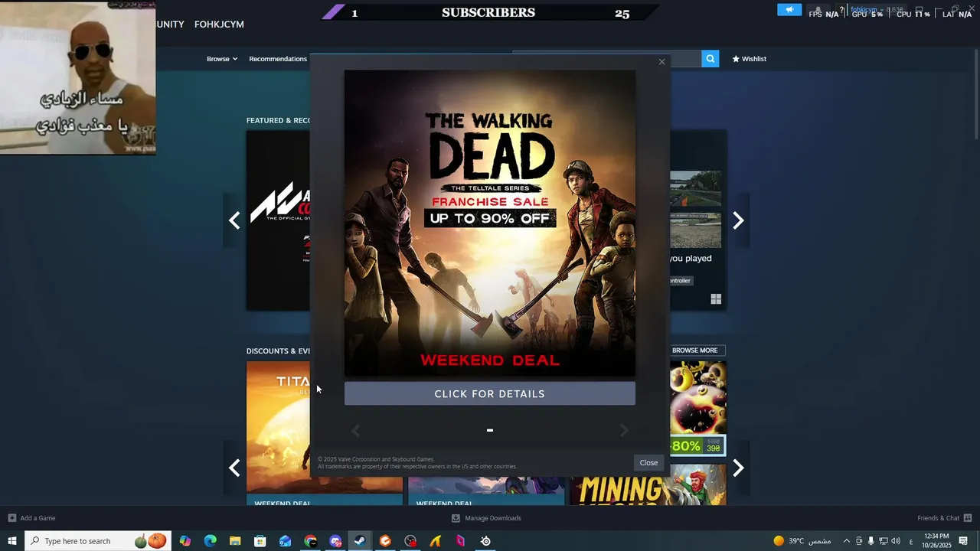The height and width of the screenshot is (551, 980).
Task: Open the network tray icon
Action: [883, 541]
